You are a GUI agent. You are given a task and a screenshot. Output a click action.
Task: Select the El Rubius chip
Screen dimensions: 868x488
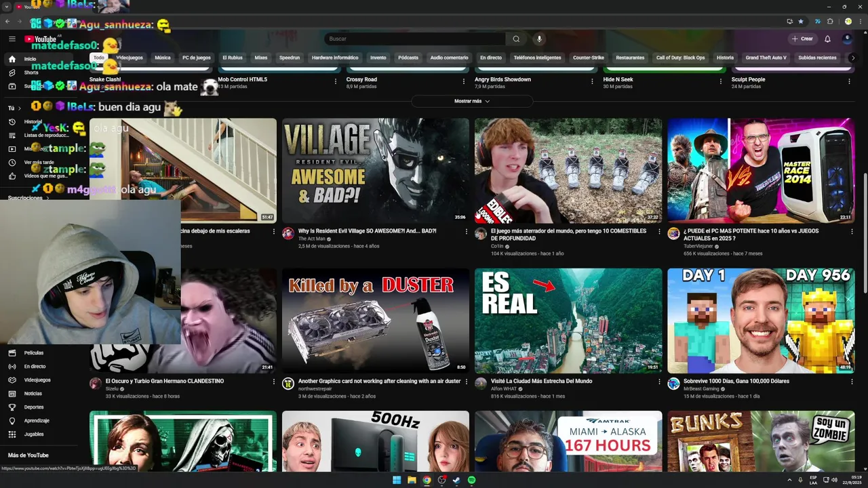tap(233, 58)
